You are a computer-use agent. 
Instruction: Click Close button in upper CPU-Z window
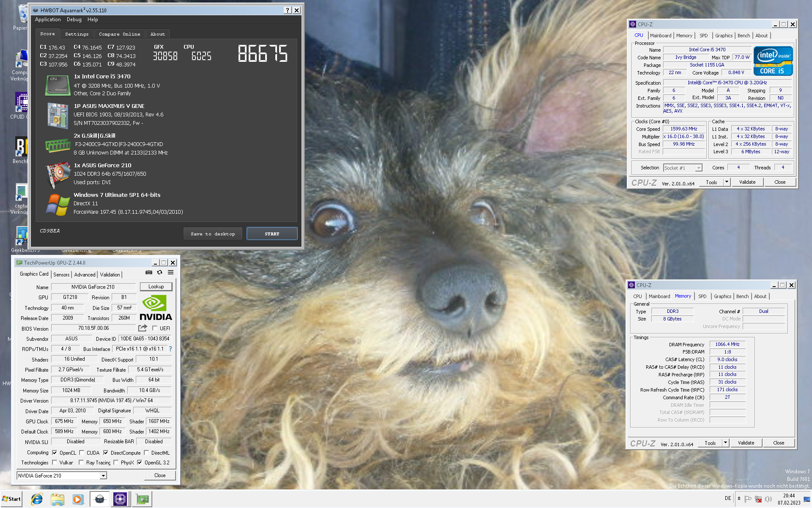pyautogui.click(x=780, y=182)
